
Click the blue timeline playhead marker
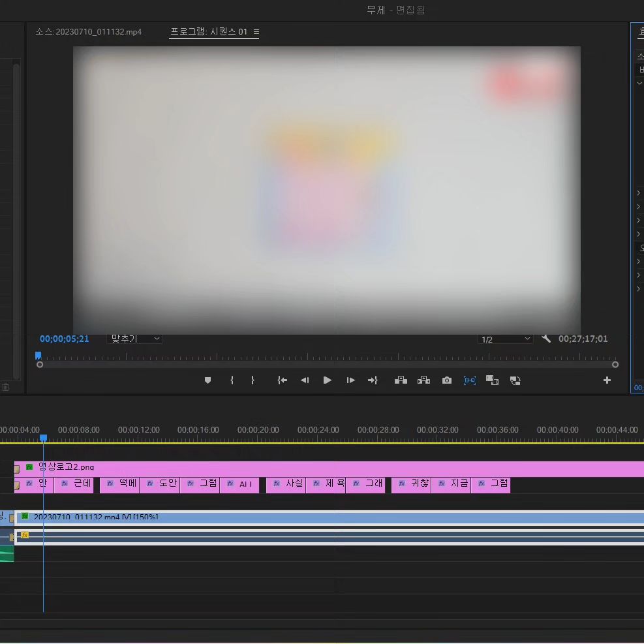pos(43,438)
